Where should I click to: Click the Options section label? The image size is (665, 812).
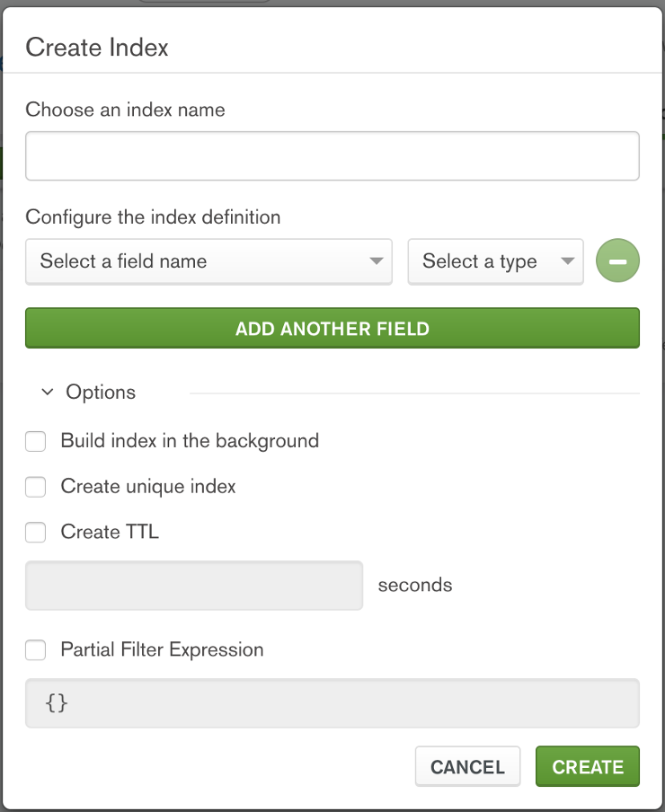click(x=101, y=393)
